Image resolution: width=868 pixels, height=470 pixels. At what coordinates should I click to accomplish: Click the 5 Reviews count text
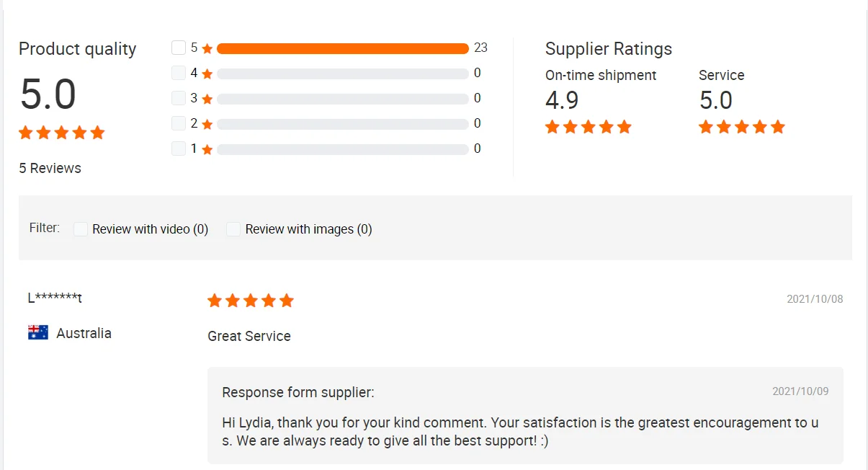pyautogui.click(x=50, y=168)
